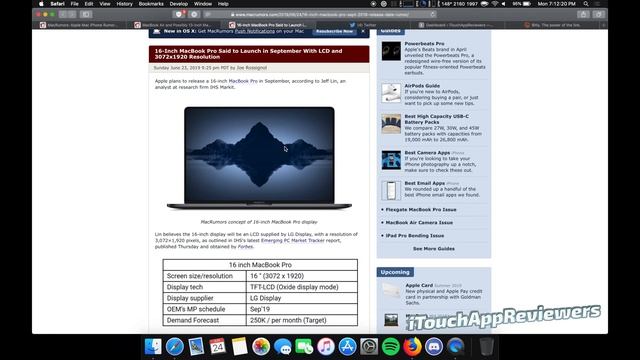
Task: Open the Edit menu
Action: [89, 4]
